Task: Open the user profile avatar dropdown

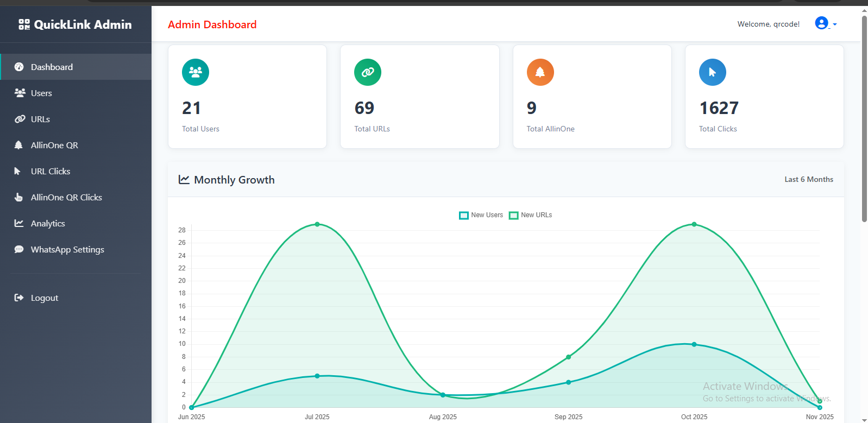Action: (x=821, y=23)
